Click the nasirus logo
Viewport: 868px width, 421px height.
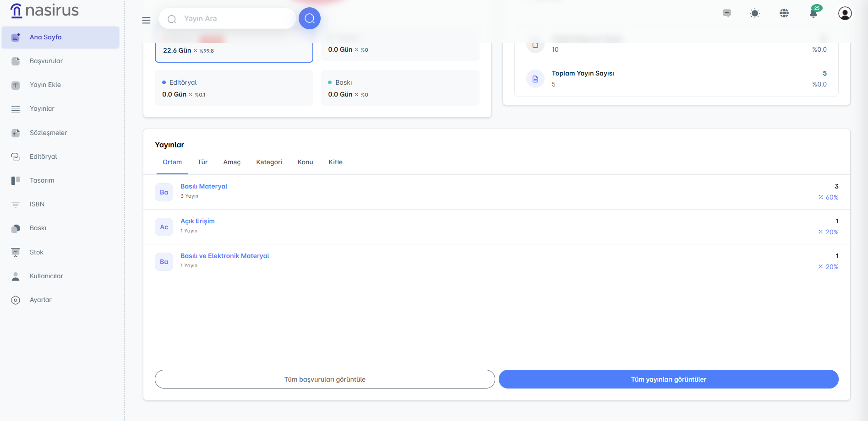tap(44, 10)
